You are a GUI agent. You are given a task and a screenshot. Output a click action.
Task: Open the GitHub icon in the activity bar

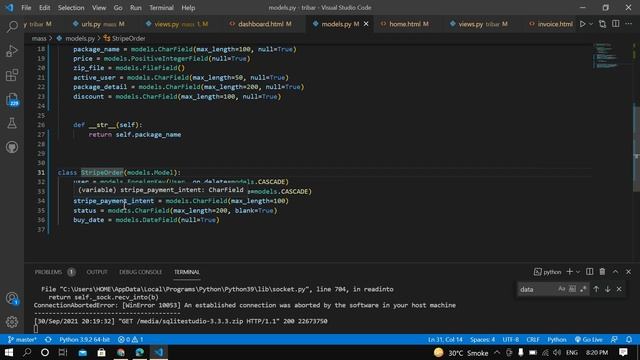tap(12, 147)
